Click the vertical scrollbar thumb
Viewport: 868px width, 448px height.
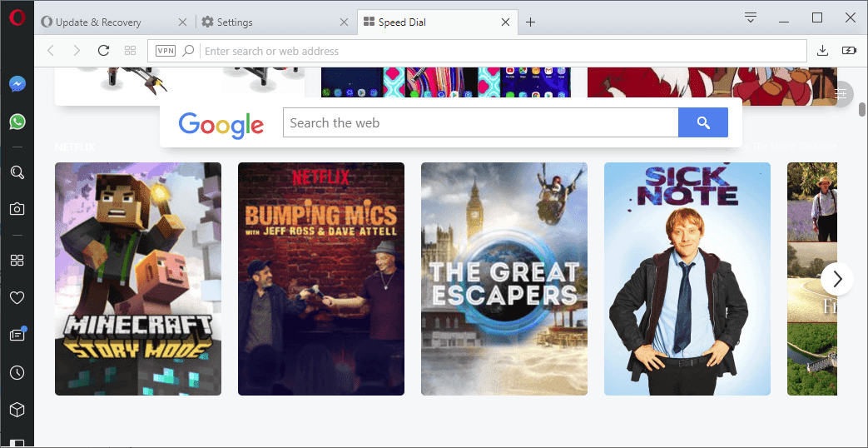click(x=862, y=109)
